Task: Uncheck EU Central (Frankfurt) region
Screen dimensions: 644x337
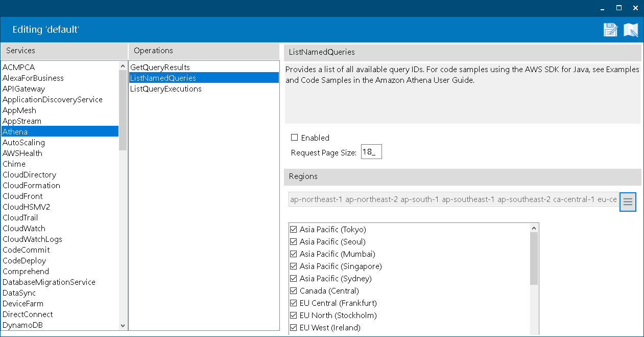Action: point(293,303)
